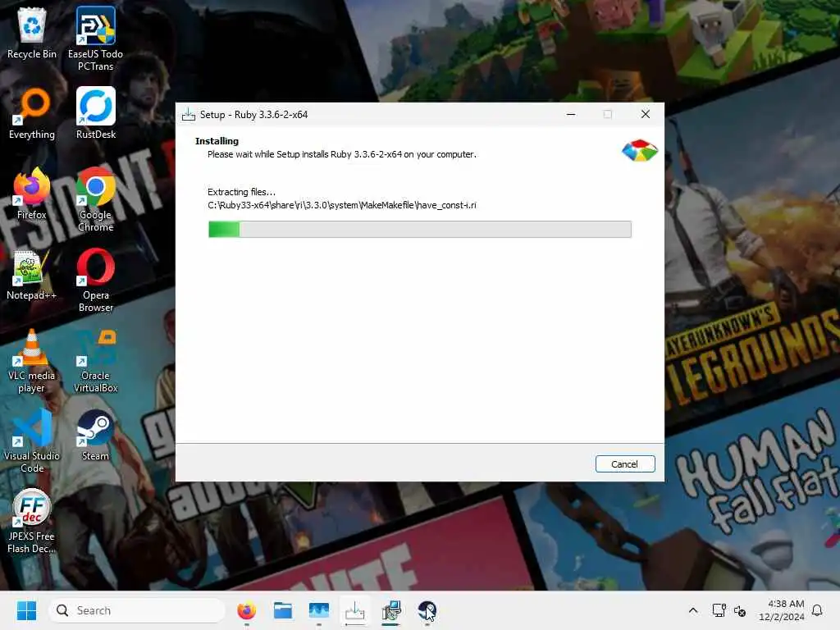The height and width of the screenshot is (630, 840).
Task: Open the dark round taskbar icon
Action: coord(427,610)
